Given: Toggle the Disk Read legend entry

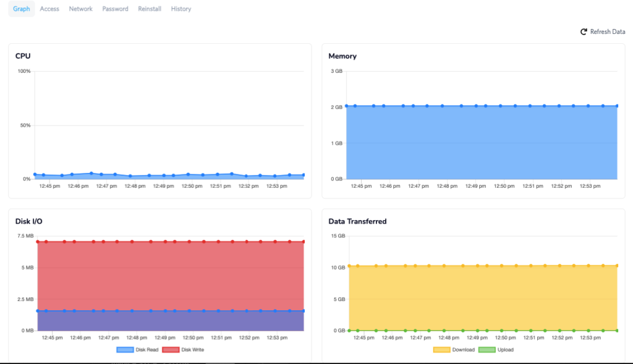Looking at the screenshot, I should 138,349.
